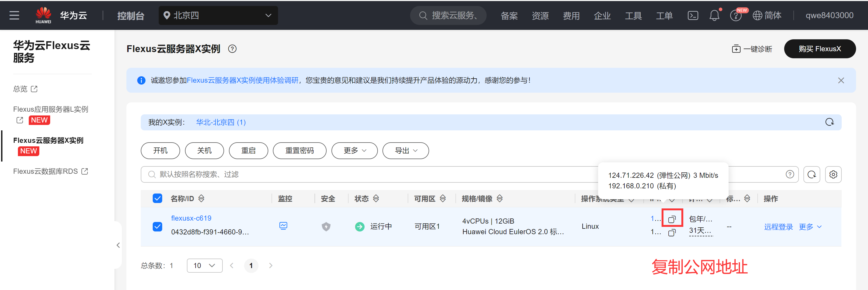Click the top 搜索云服务 search box
868x290 pixels.
(448, 15)
